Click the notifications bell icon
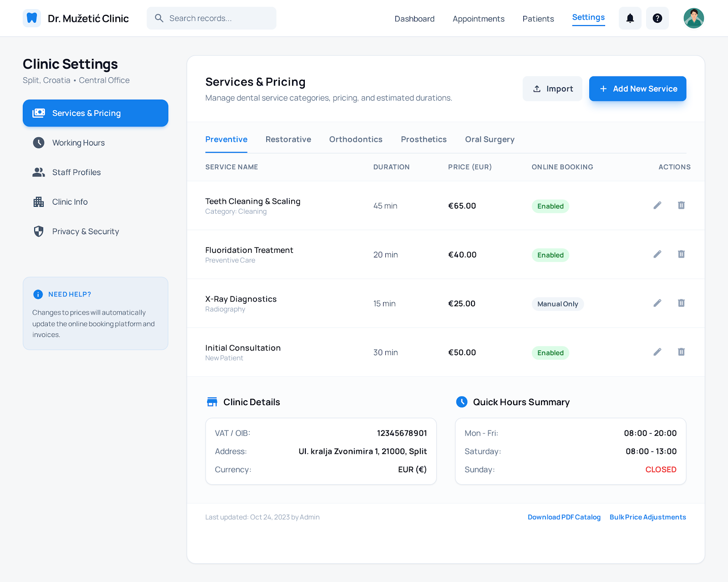The image size is (728, 582). click(x=630, y=18)
